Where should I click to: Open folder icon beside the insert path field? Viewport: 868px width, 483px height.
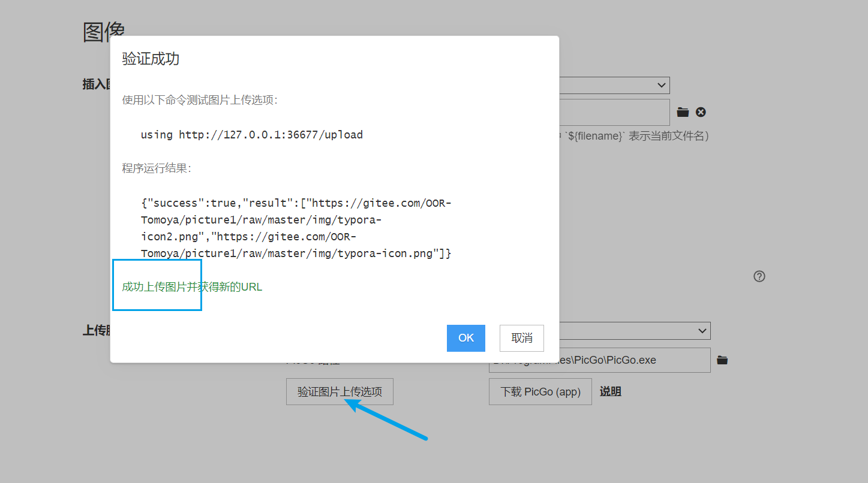(x=683, y=112)
